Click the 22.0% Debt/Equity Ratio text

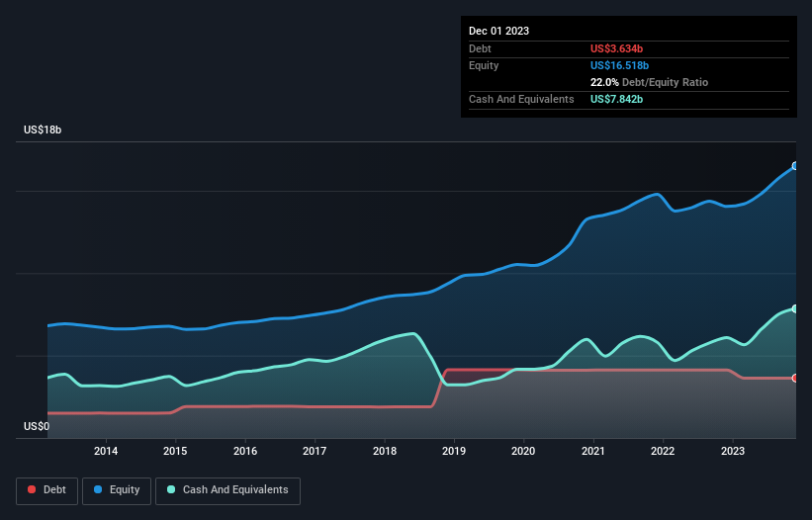pos(649,82)
